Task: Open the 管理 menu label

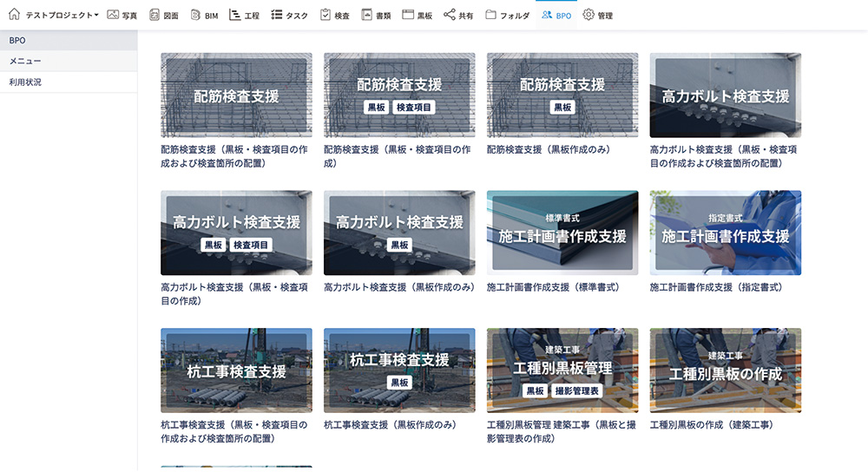Action: coord(605,16)
